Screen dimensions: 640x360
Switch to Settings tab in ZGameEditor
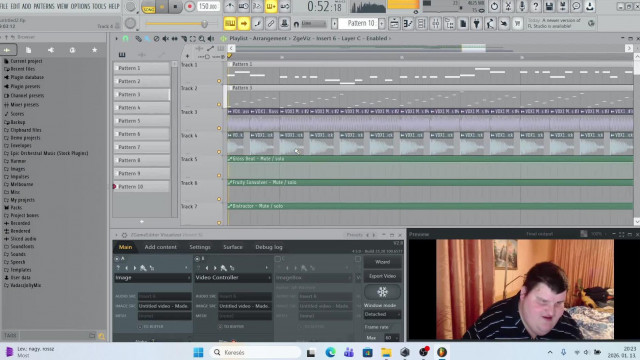200,247
